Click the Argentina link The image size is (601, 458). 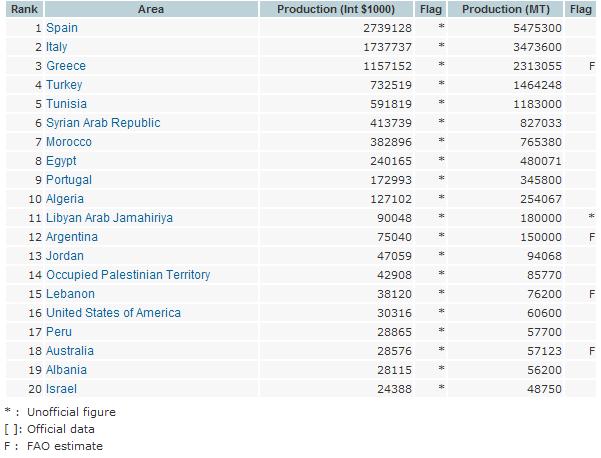(72, 237)
